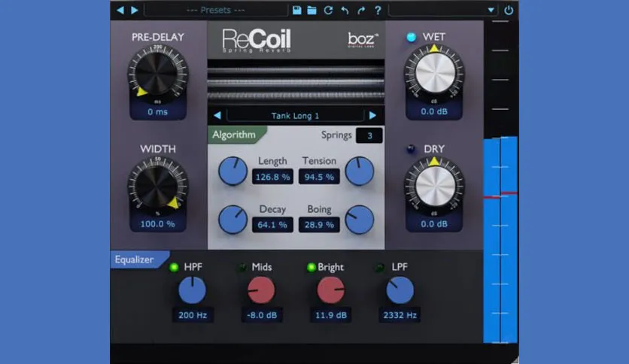Edit the Decay value 64.1 %
Viewport: 629px width, 364px height.
coord(272,225)
